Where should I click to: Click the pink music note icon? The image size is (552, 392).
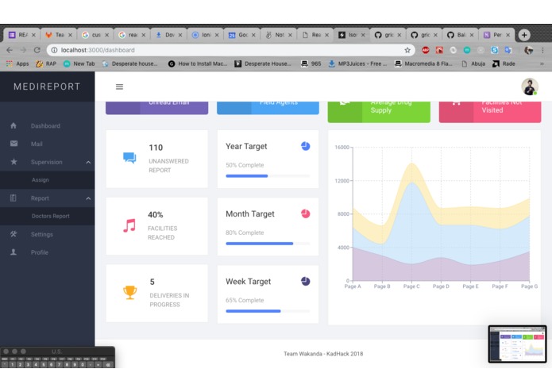coord(129,225)
